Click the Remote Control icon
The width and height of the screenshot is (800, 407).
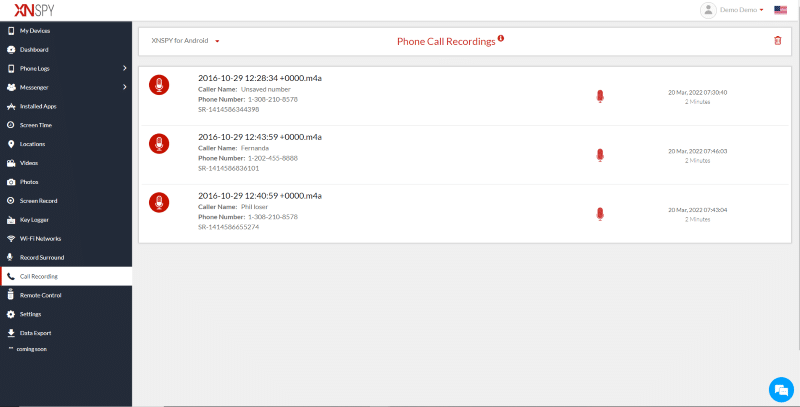[11, 295]
